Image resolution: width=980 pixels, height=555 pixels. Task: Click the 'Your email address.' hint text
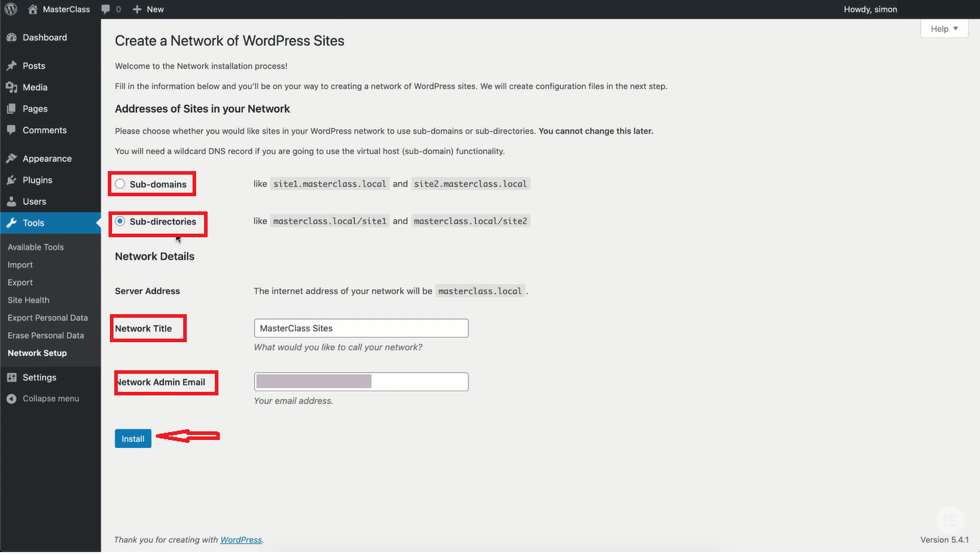[293, 400]
